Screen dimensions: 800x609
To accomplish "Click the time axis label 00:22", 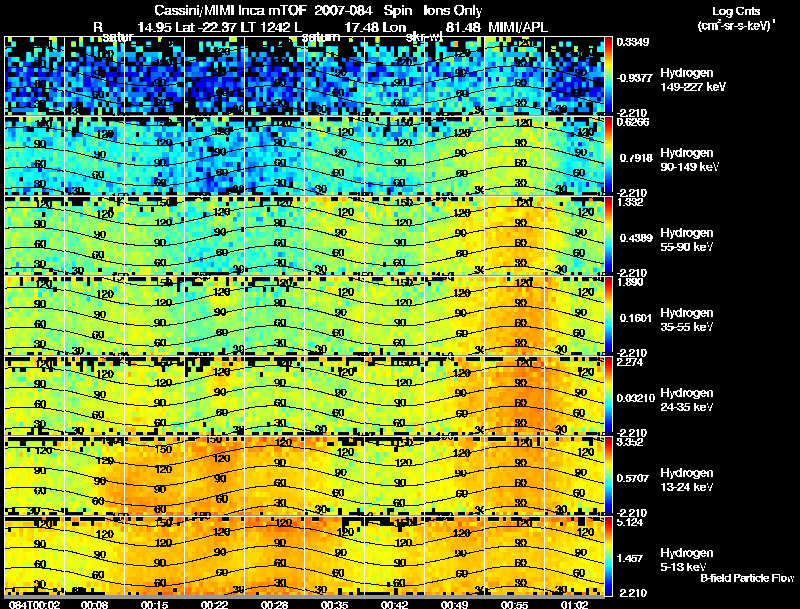I will click(x=214, y=604).
